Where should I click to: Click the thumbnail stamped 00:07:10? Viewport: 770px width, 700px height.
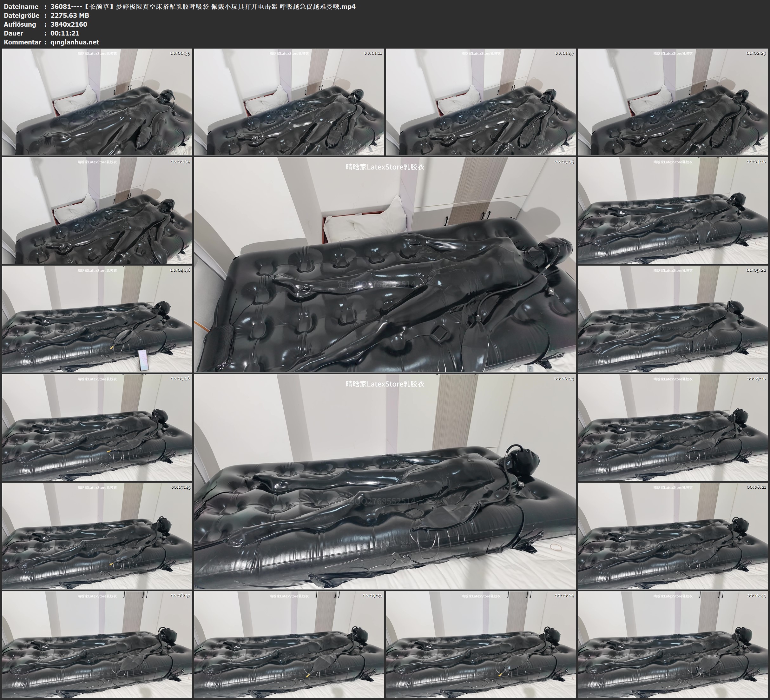(x=673, y=427)
